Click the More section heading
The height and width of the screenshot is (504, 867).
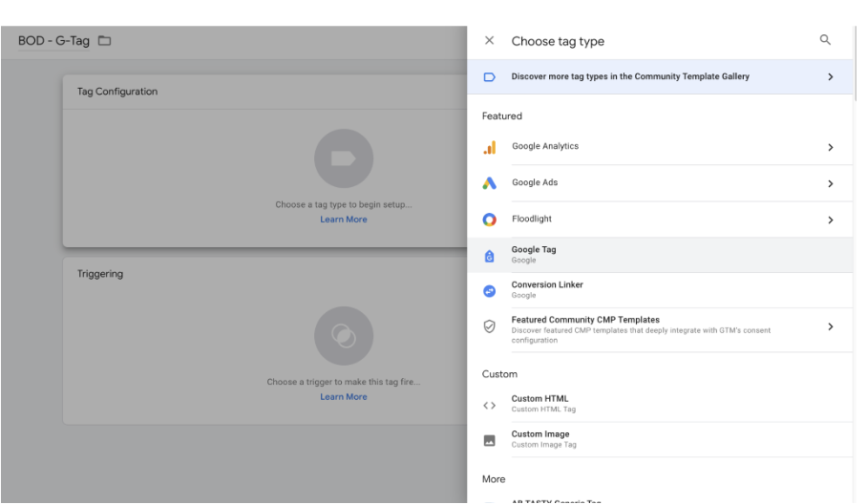coord(494,479)
